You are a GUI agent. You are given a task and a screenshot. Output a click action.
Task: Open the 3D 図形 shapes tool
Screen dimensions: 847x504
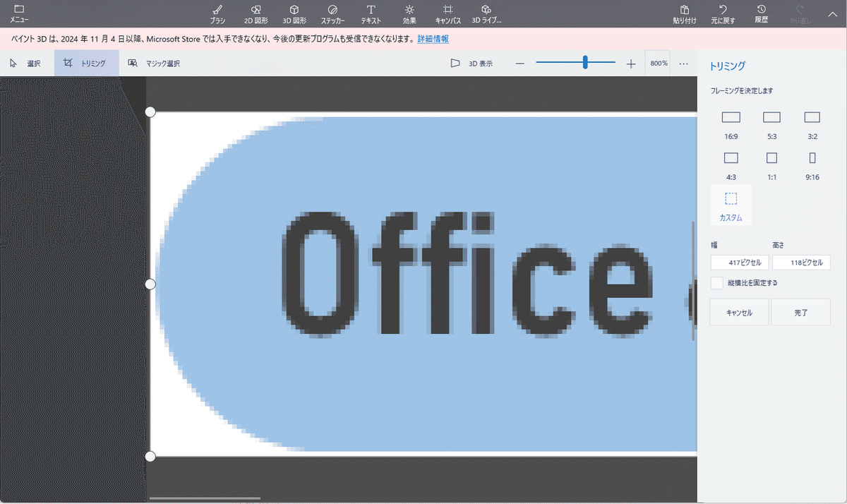pyautogui.click(x=294, y=13)
